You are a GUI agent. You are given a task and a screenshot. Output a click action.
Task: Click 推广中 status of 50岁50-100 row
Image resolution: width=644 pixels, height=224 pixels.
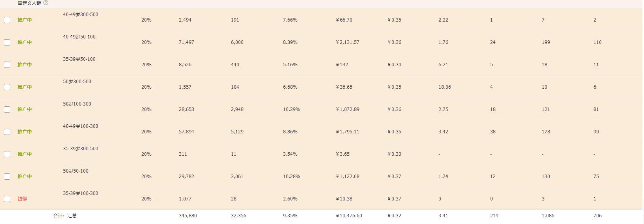(x=25, y=177)
